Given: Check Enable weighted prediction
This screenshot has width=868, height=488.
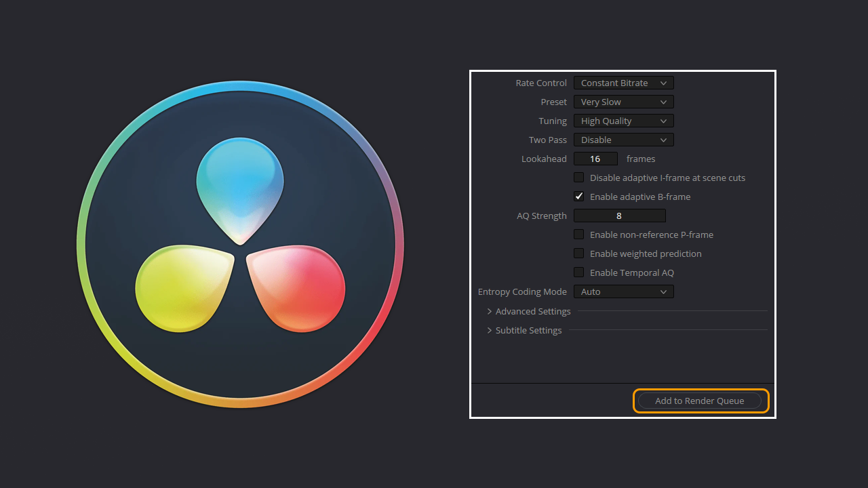Looking at the screenshot, I should click(578, 253).
